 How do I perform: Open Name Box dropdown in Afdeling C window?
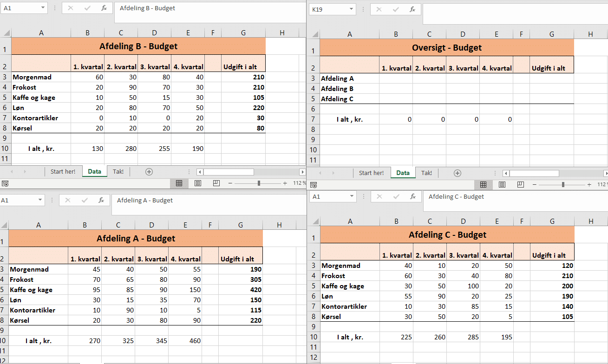[x=352, y=196]
